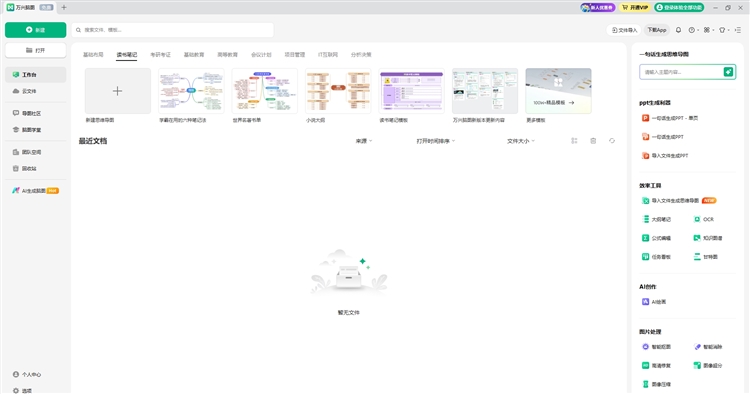The width and height of the screenshot is (750, 394).
Task: Click 导入文件生成思维导图 tool
Action: point(679,201)
